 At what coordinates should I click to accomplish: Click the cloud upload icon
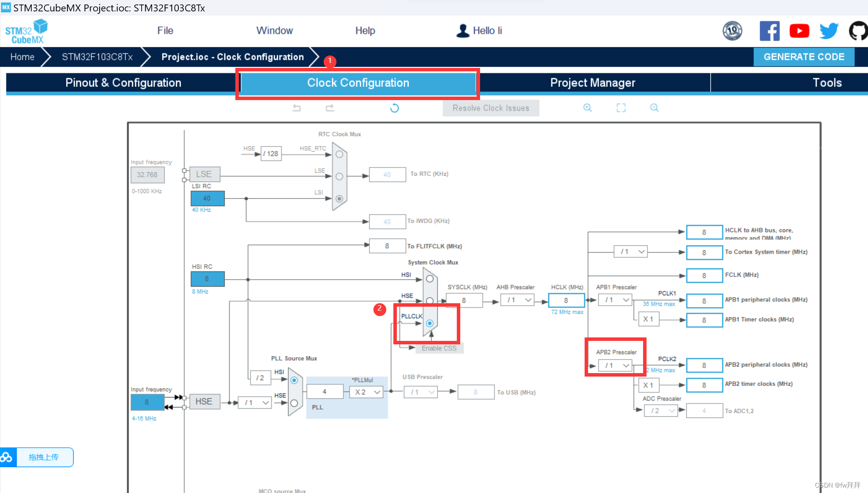7,457
